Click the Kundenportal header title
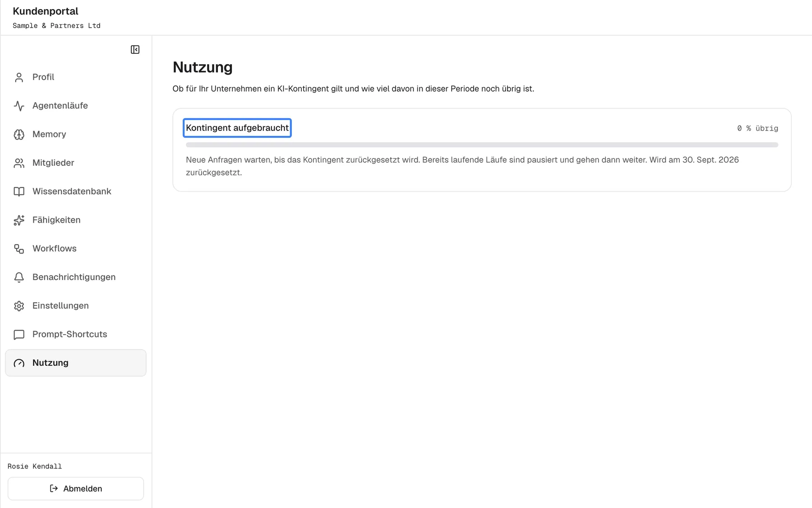The height and width of the screenshot is (508, 812). [x=46, y=11]
